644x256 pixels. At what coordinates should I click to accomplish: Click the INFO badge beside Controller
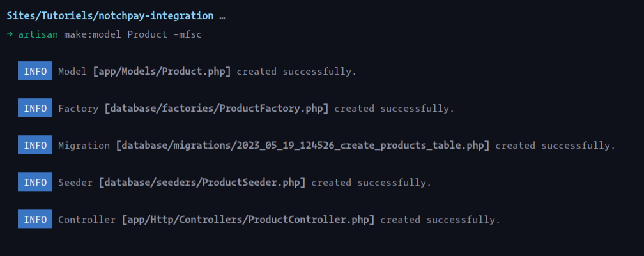[x=35, y=220]
